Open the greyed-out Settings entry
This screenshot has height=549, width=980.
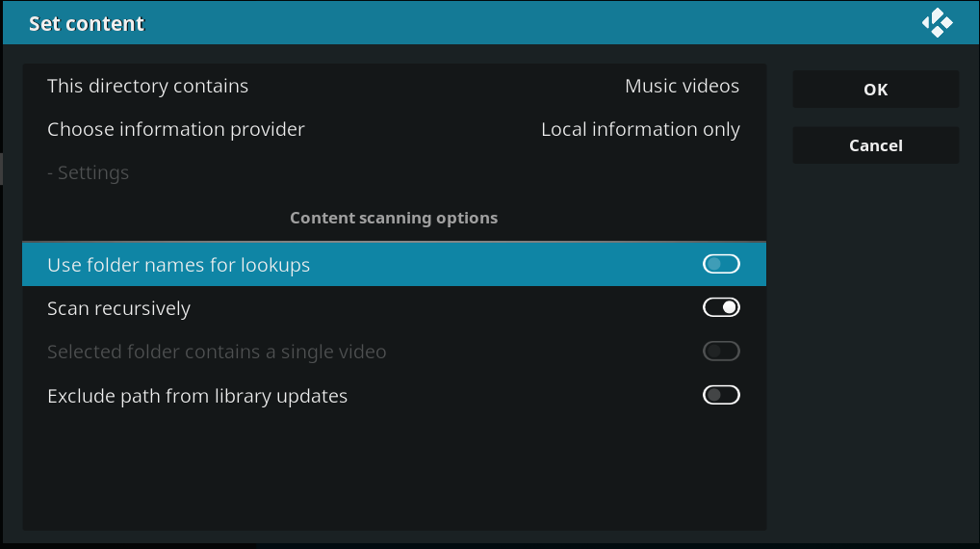click(89, 172)
